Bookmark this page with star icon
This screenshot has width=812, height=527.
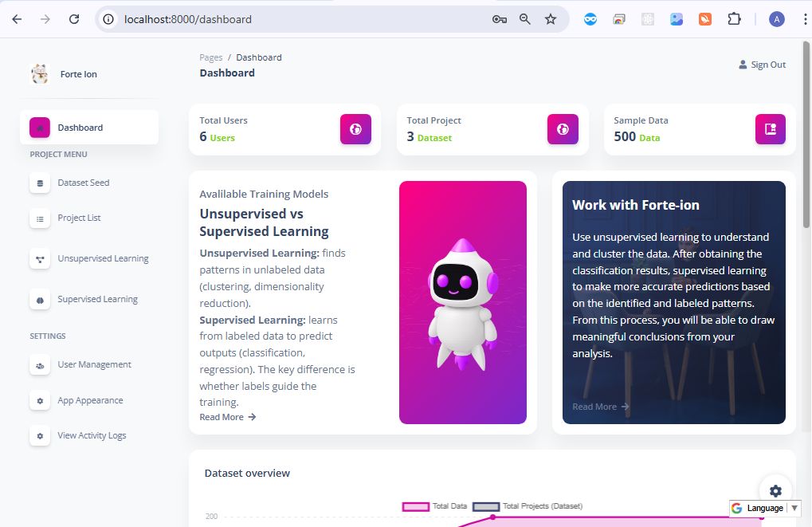551,19
